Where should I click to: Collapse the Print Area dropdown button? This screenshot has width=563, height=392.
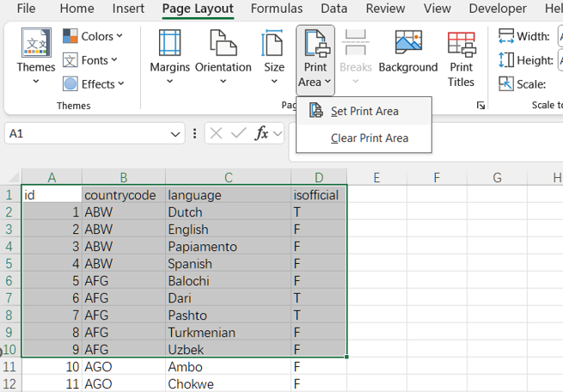[315, 58]
